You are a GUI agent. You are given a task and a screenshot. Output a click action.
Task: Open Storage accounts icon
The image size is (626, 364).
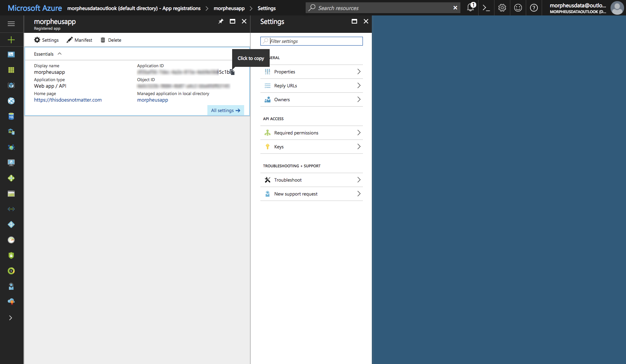pos(11,194)
